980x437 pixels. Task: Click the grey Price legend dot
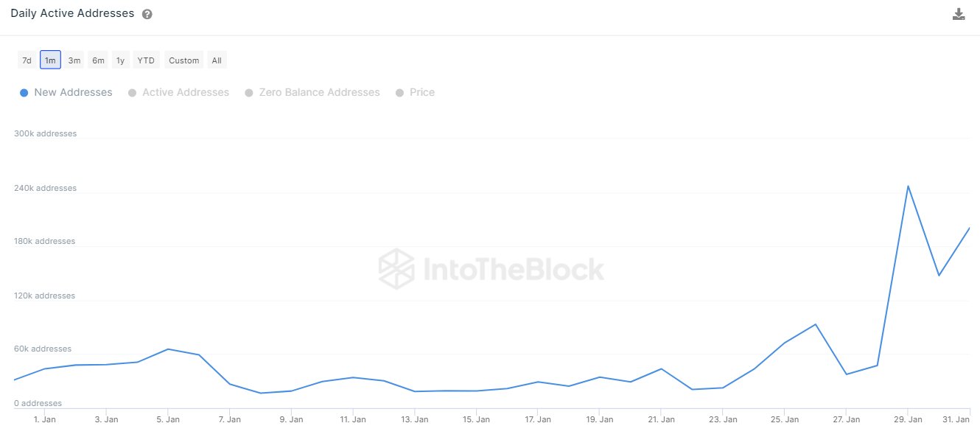400,93
